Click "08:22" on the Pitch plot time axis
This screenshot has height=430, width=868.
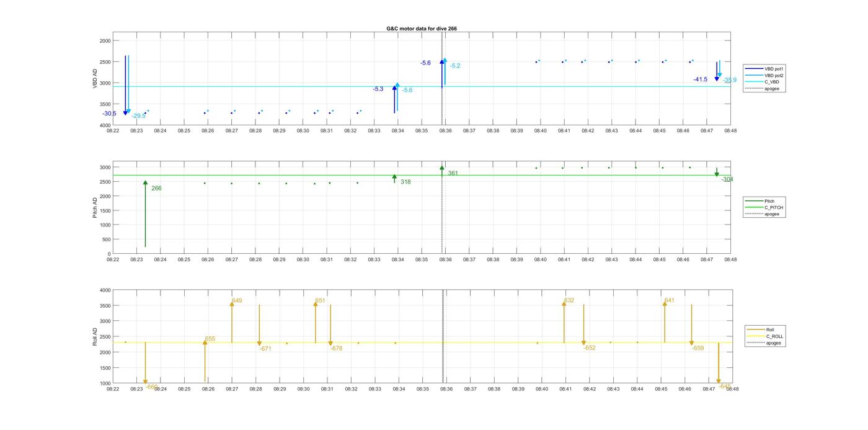pos(113,259)
